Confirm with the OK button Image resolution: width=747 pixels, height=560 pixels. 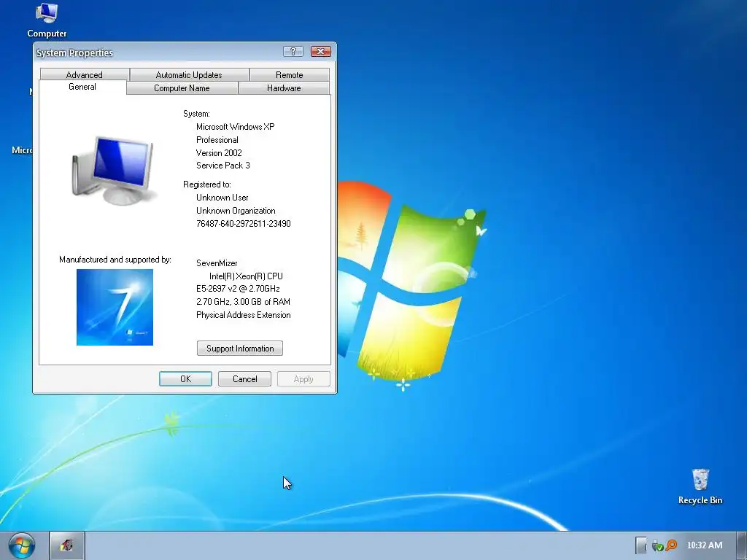(185, 379)
